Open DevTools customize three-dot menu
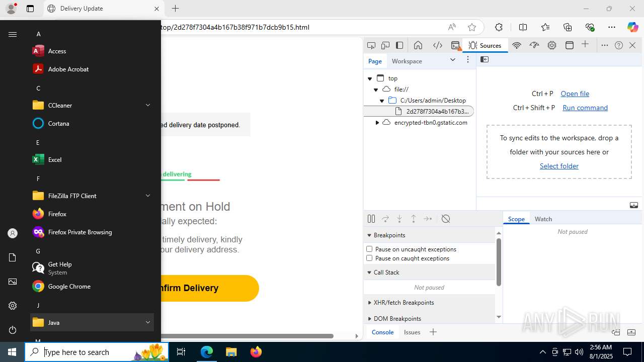Image resolution: width=644 pixels, height=362 pixels. (x=605, y=45)
